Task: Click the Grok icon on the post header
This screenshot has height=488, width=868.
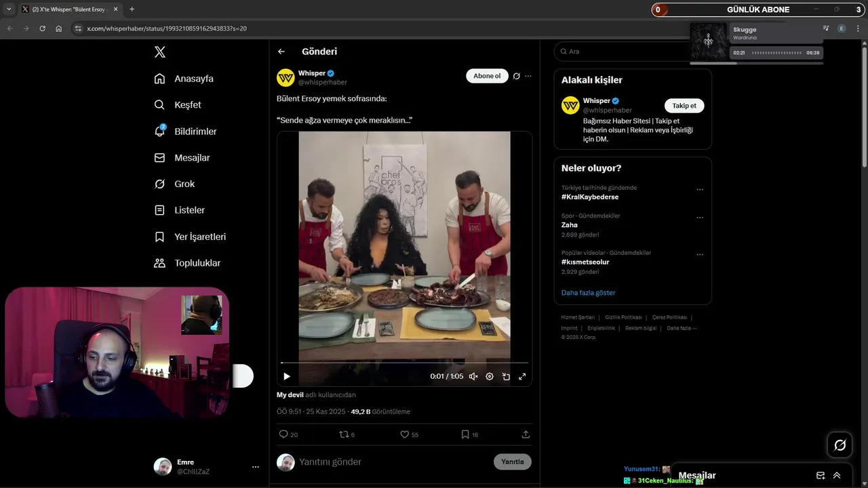Action: (x=516, y=76)
